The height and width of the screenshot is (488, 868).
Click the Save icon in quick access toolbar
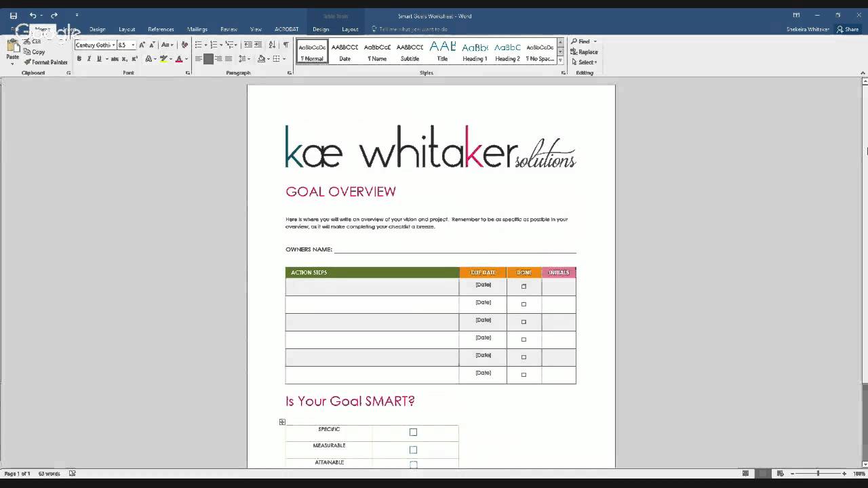[13, 16]
